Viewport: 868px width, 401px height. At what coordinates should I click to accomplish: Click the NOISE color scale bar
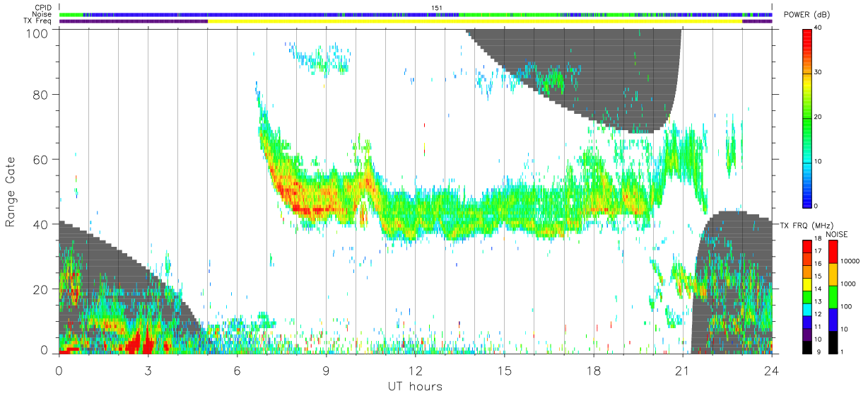[833, 296]
